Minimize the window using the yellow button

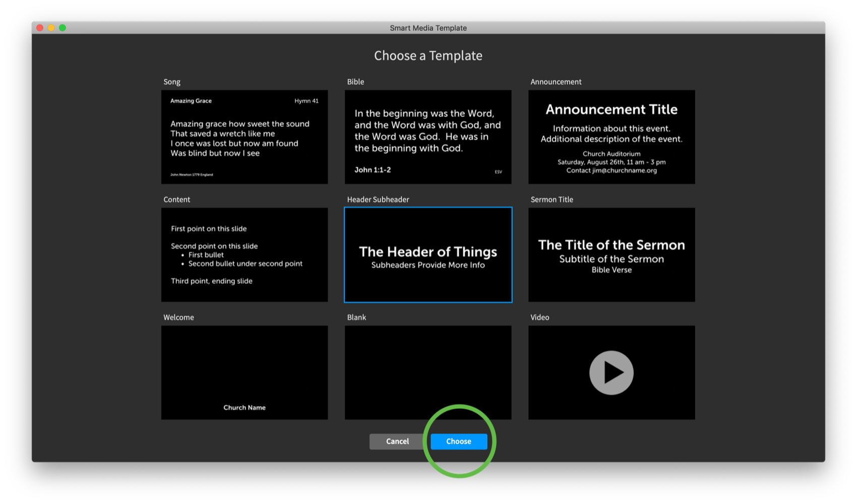(51, 28)
